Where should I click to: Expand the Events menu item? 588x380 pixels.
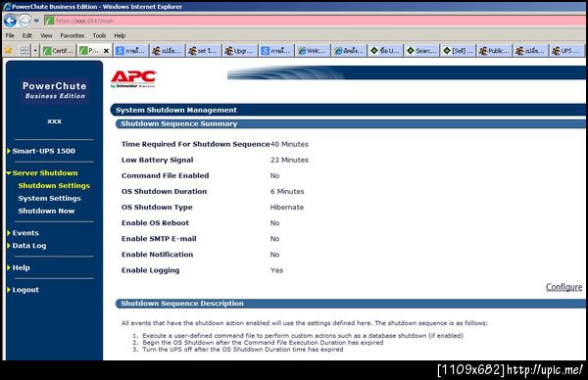(25, 233)
